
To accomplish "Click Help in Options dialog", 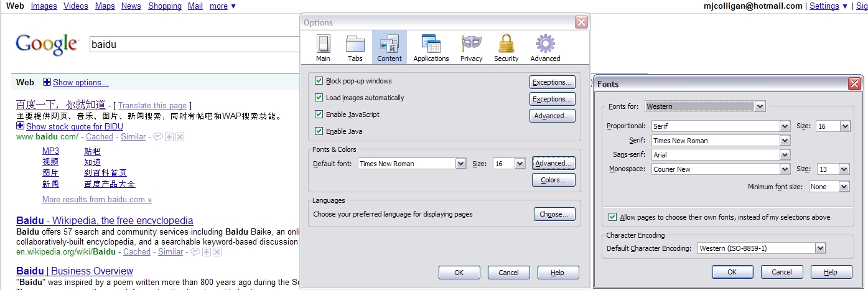I will (558, 273).
